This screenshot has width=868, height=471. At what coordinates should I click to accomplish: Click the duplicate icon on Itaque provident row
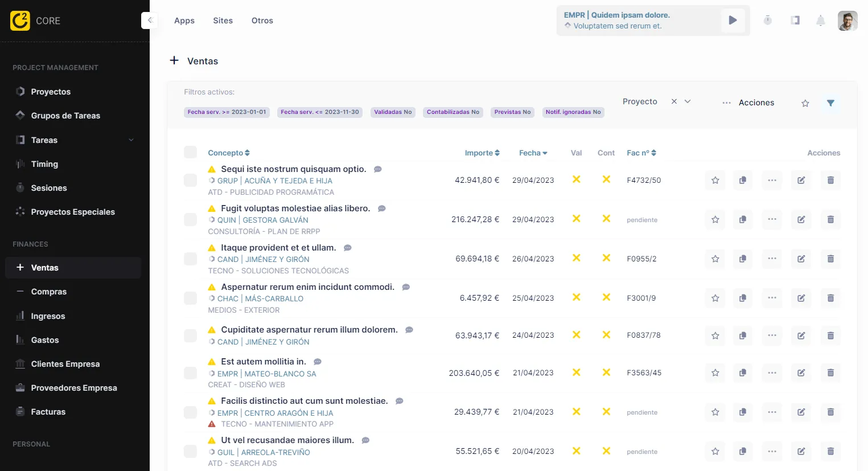click(x=743, y=259)
